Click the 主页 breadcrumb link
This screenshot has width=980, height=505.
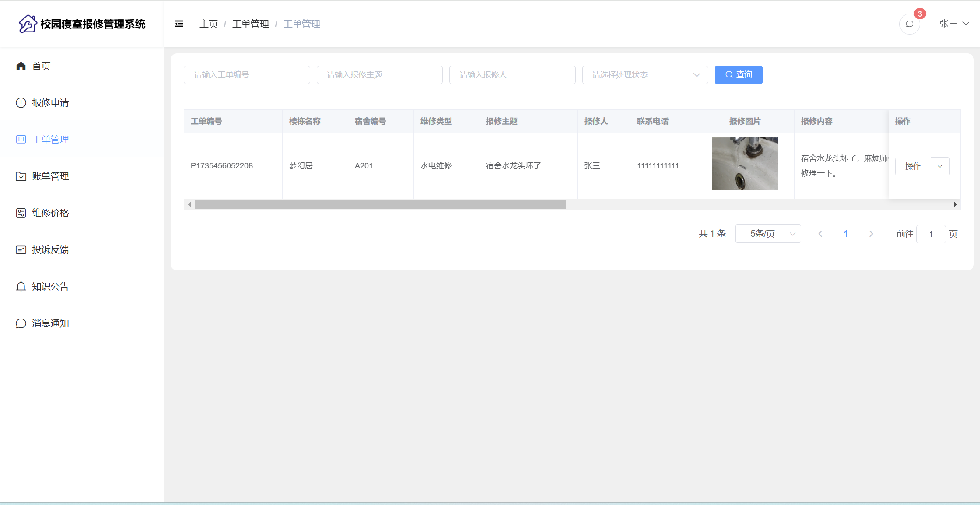tap(208, 24)
